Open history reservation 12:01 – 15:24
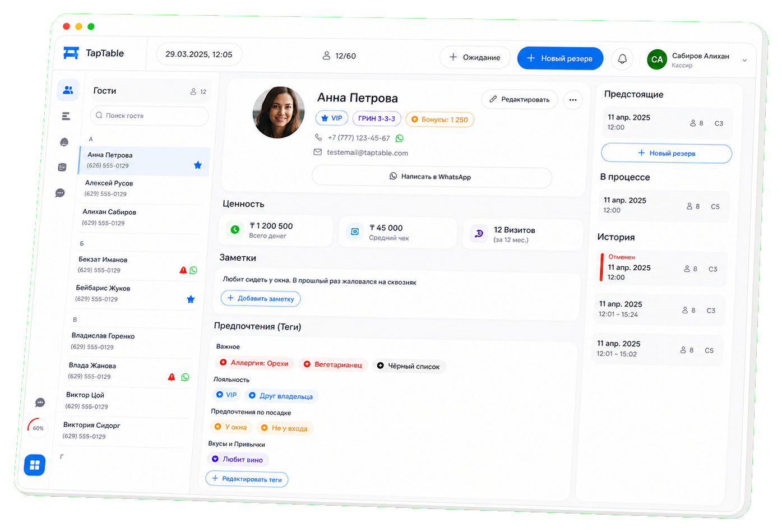Screen dimensions: 782x532 click(x=659, y=309)
